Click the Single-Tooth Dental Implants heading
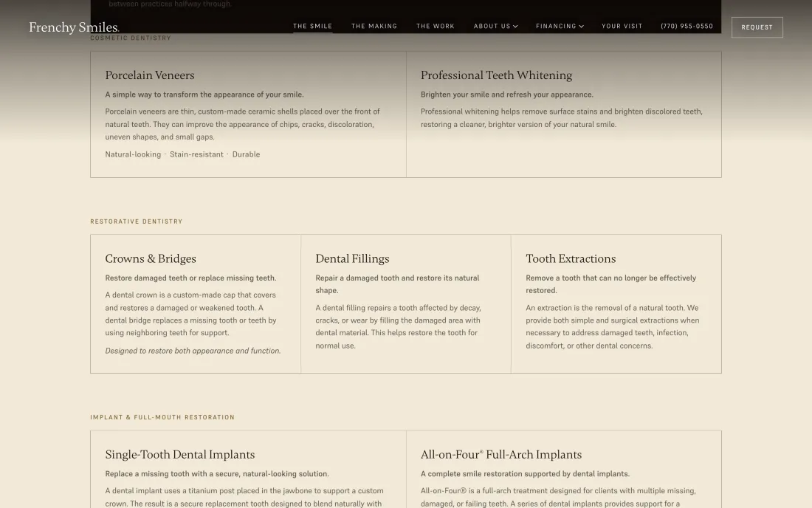Image resolution: width=812 pixels, height=508 pixels. [x=179, y=454]
